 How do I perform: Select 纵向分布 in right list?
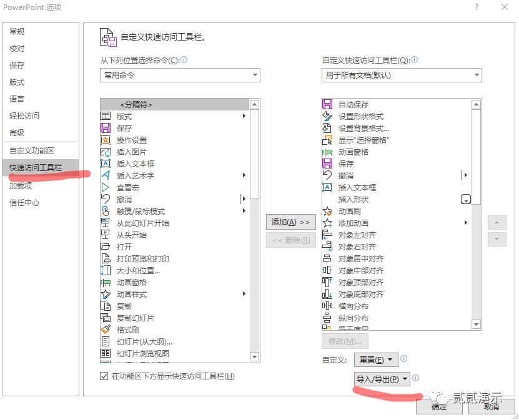coord(353,318)
